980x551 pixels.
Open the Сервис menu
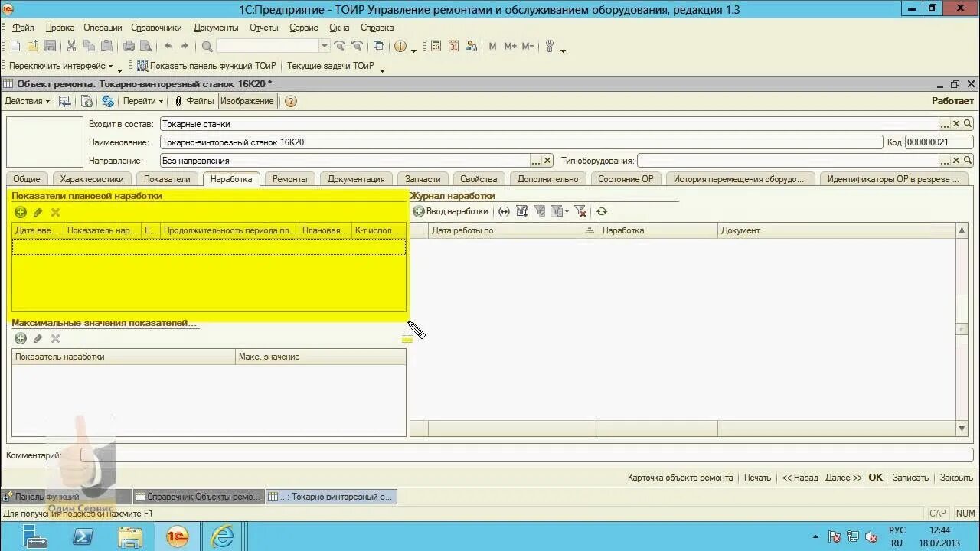304,28
